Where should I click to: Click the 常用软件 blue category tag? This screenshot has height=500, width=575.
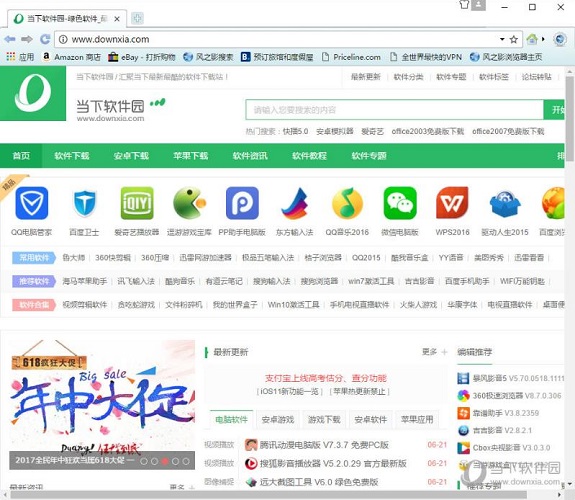tap(34, 258)
